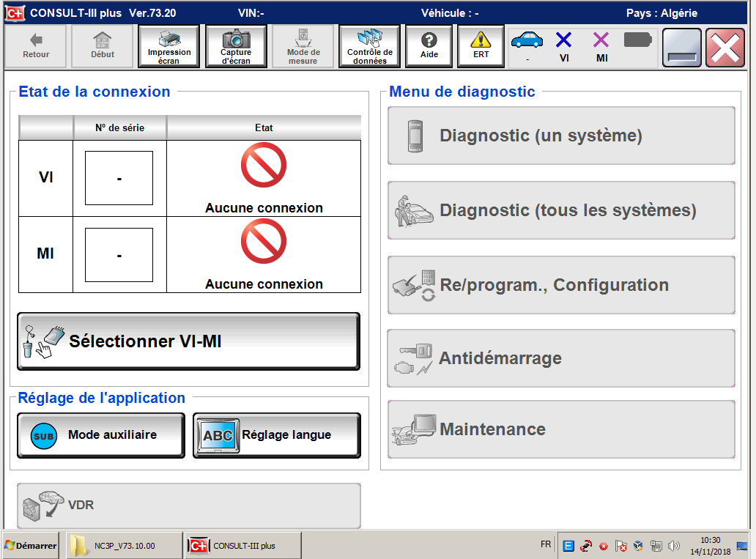Viewport: 756px width, 559px height.
Task: Click the battery level indicator icon
Action: coord(637,40)
